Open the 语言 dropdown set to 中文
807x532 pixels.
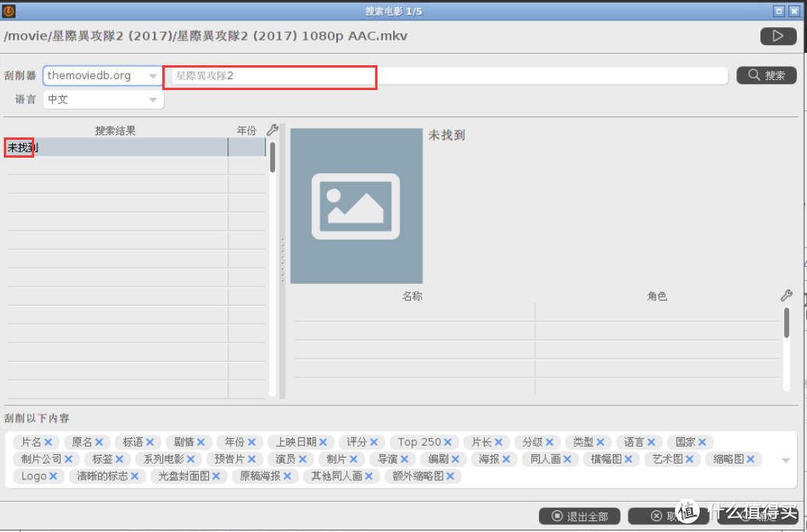(103, 99)
